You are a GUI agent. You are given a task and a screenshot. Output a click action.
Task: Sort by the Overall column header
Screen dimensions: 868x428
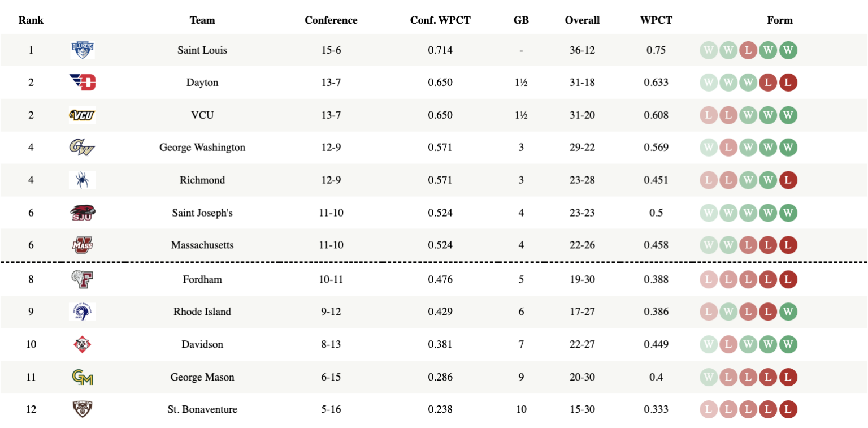(582, 20)
